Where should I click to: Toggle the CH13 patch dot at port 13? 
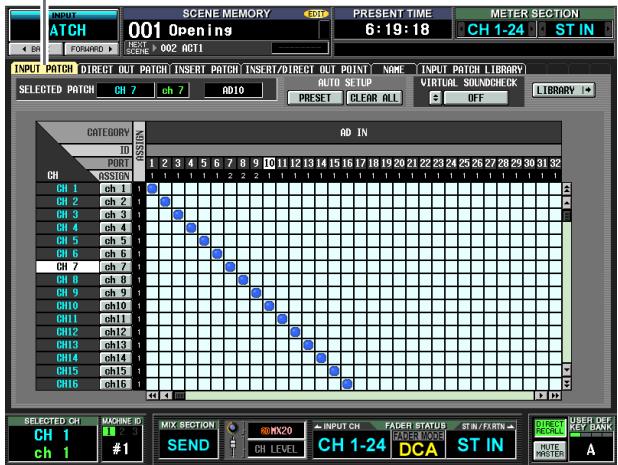(x=308, y=345)
